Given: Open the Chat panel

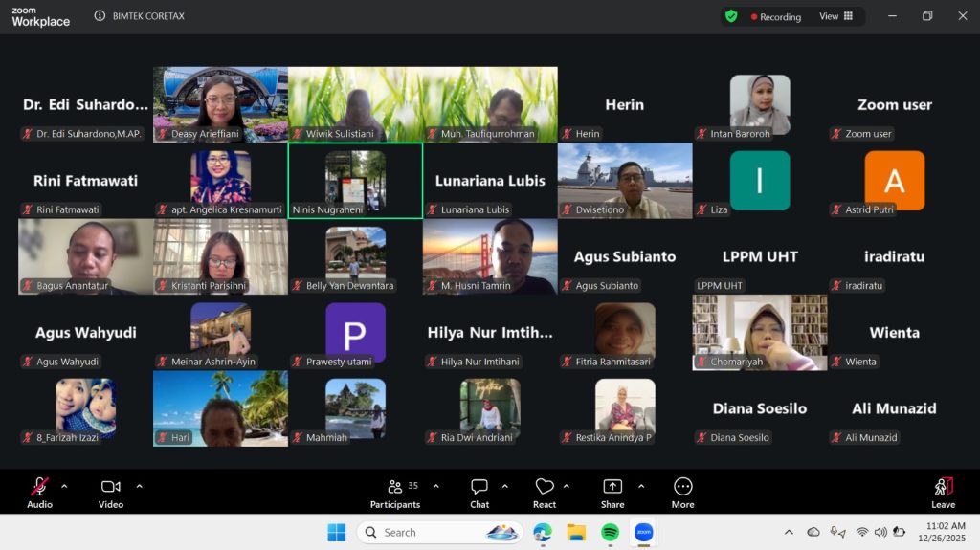Looking at the screenshot, I should point(479,493).
